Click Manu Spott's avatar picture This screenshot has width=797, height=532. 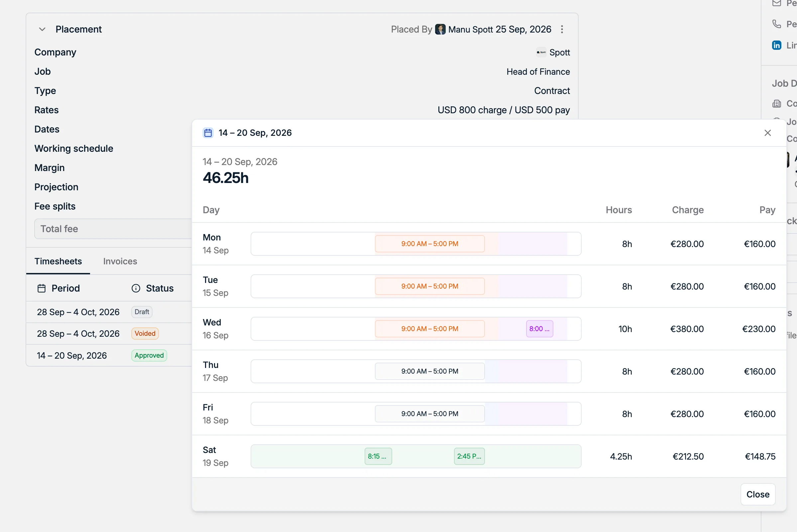pyautogui.click(x=440, y=29)
